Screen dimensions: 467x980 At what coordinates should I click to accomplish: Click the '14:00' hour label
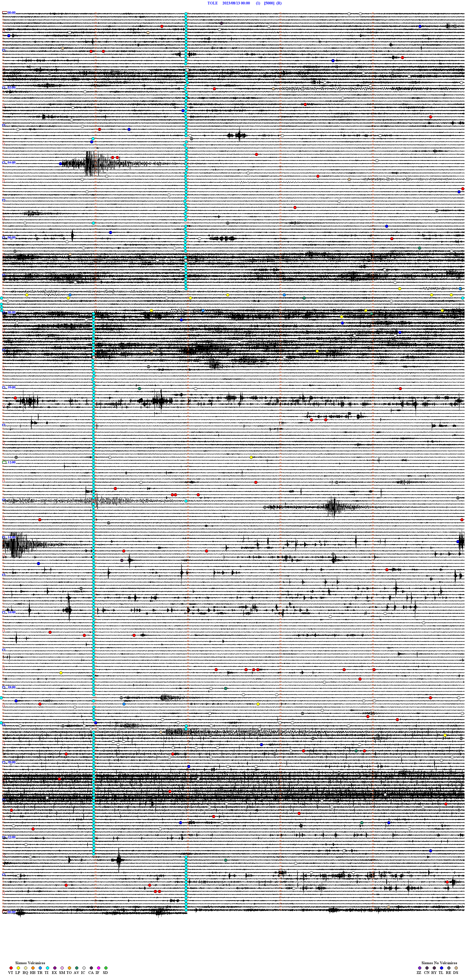point(11,538)
